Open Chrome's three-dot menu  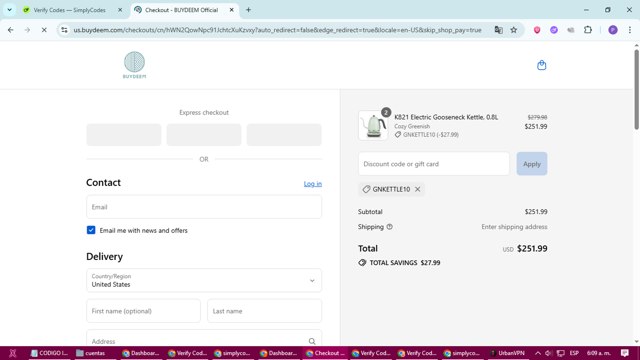tap(629, 30)
